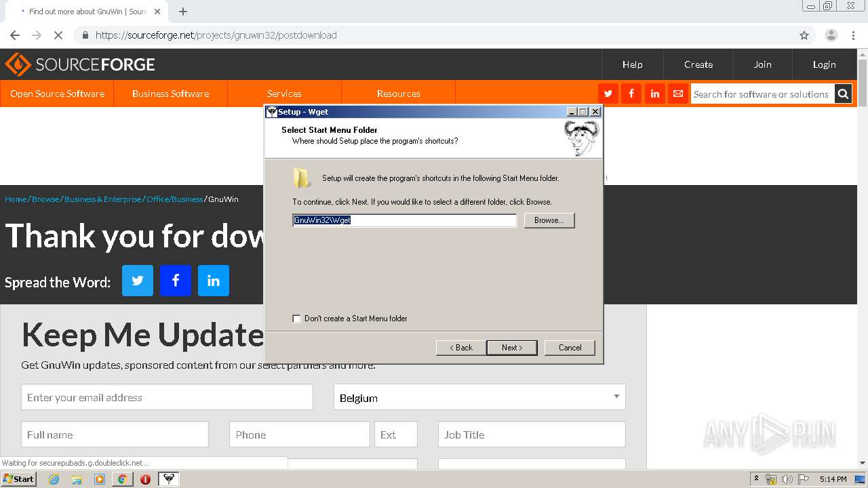The width and height of the screenshot is (868, 488).
Task: Click the Create link
Action: tap(698, 64)
